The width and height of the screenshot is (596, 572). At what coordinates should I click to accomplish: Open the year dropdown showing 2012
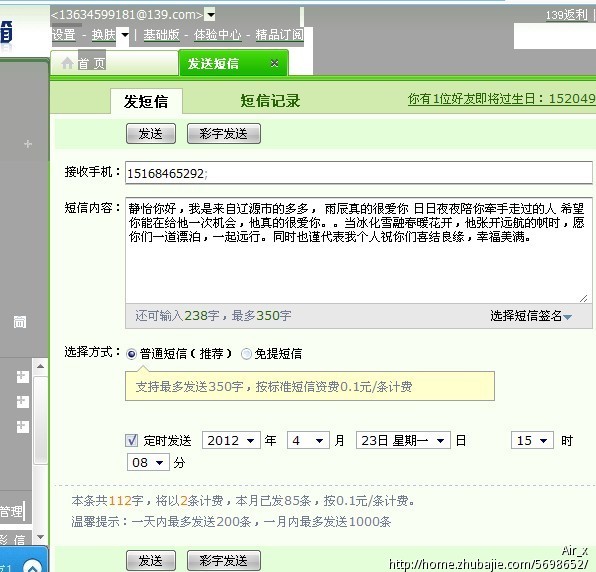pos(231,440)
